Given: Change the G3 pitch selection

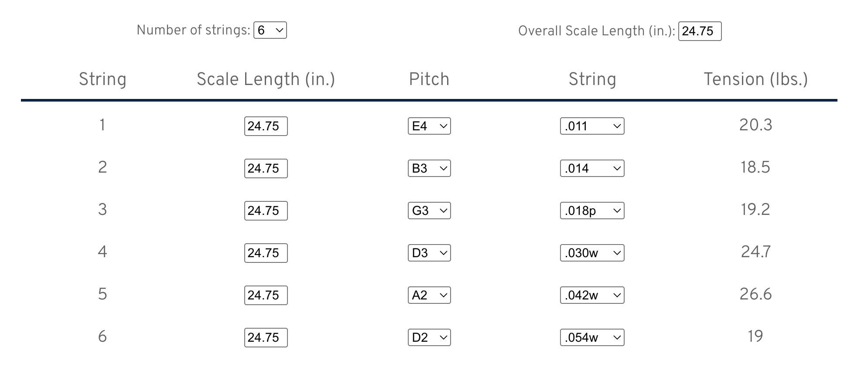Looking at the screenshot, I should 429,211.
